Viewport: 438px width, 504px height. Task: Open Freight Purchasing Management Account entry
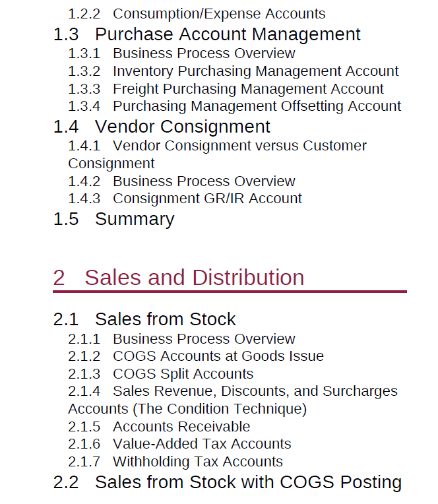[226, 89]
